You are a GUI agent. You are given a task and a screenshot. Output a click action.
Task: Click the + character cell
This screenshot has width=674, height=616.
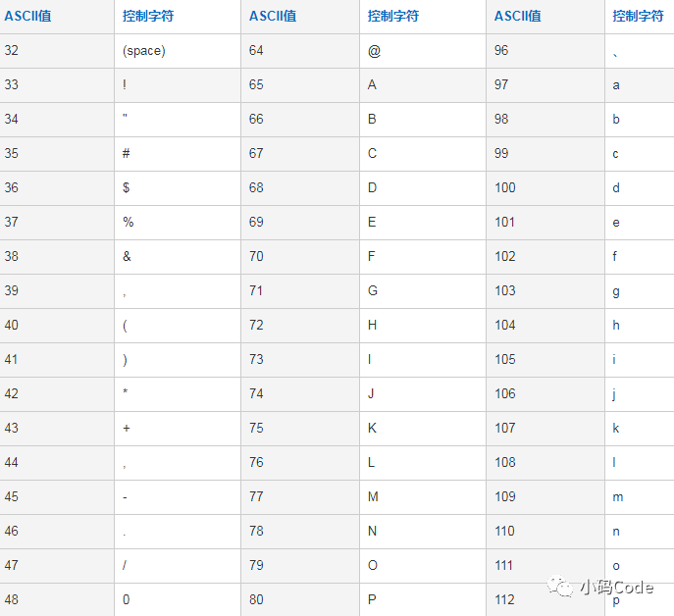(127, 428)
